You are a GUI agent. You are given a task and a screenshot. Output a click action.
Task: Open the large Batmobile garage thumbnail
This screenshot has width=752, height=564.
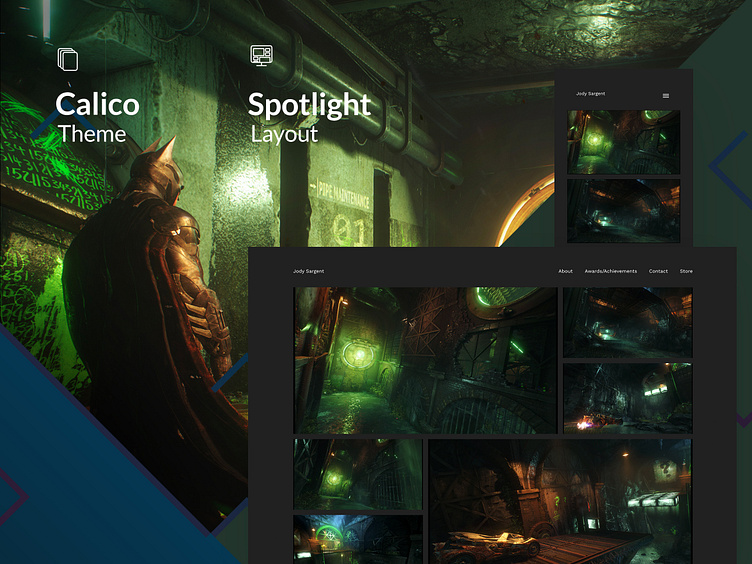pyautogui.click(x=560, y=501)
